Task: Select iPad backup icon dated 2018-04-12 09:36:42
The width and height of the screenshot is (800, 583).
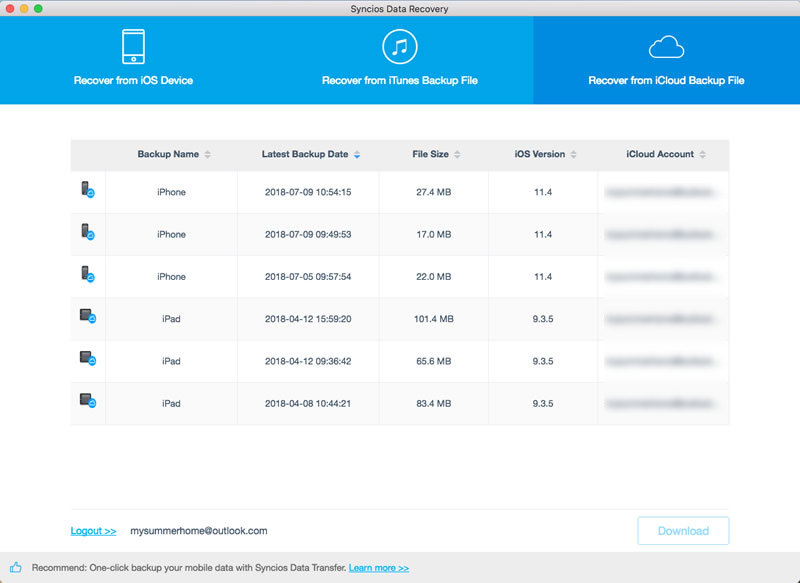Action: [88, 359]
